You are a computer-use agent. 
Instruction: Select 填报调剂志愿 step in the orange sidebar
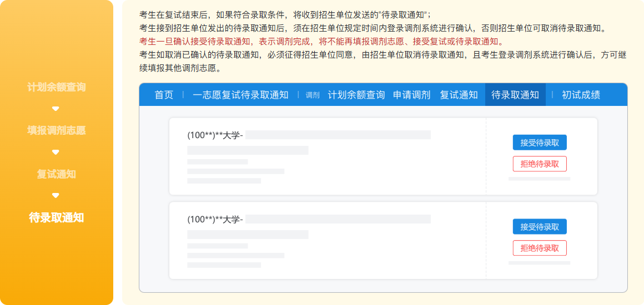pyautogui.click(x=56, y=130)
